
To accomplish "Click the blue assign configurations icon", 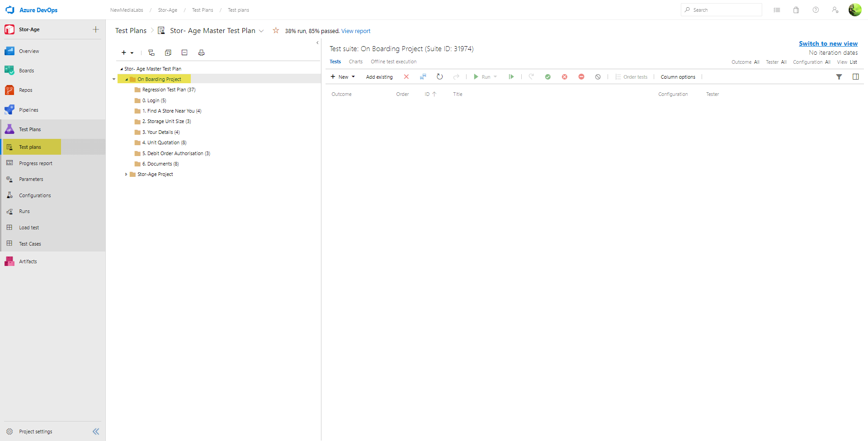I will tap(423, 77).
